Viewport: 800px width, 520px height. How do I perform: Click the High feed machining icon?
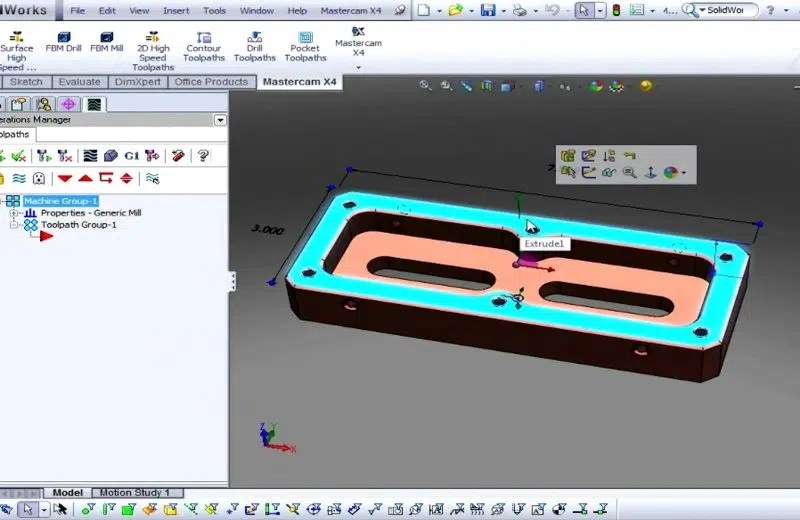[152, 156]
